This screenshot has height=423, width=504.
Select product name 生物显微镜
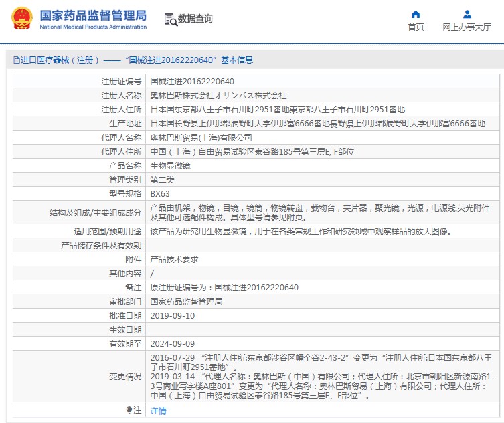click(171, 166)
